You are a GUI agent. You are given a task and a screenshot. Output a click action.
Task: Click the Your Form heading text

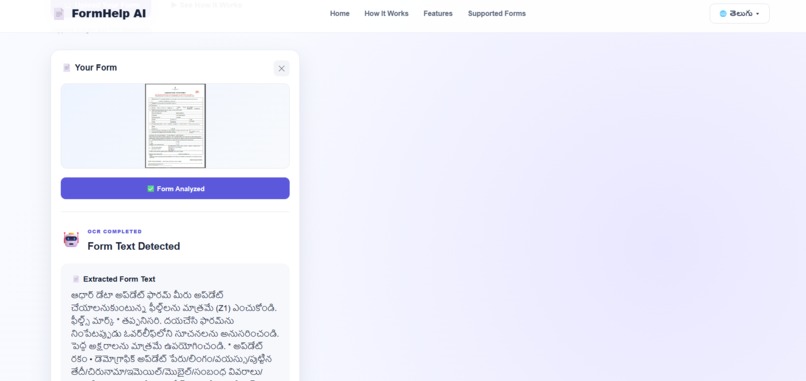click(x=96, y=68)
